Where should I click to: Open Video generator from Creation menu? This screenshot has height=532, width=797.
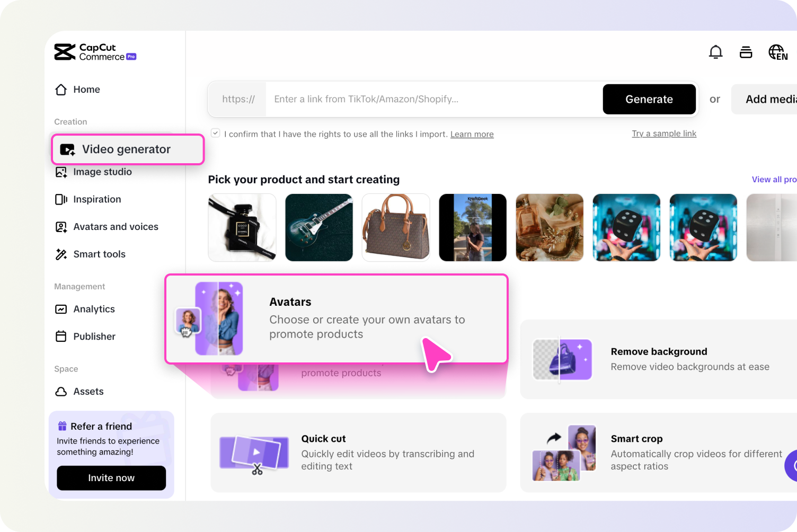(x=127, y=149)
